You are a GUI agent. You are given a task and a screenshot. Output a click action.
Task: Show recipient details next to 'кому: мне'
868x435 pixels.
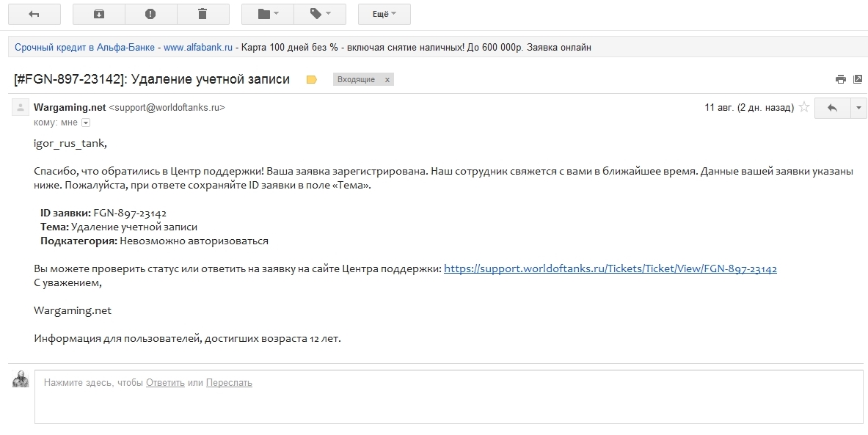tap(86, 123)
